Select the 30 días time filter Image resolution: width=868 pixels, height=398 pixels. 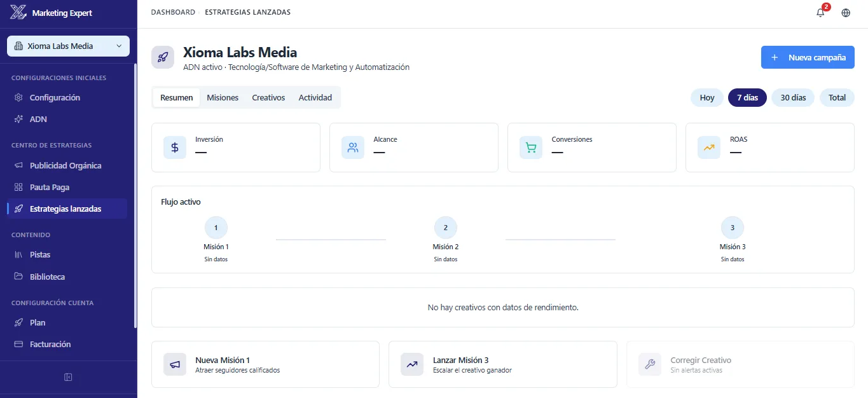(793, 97)
